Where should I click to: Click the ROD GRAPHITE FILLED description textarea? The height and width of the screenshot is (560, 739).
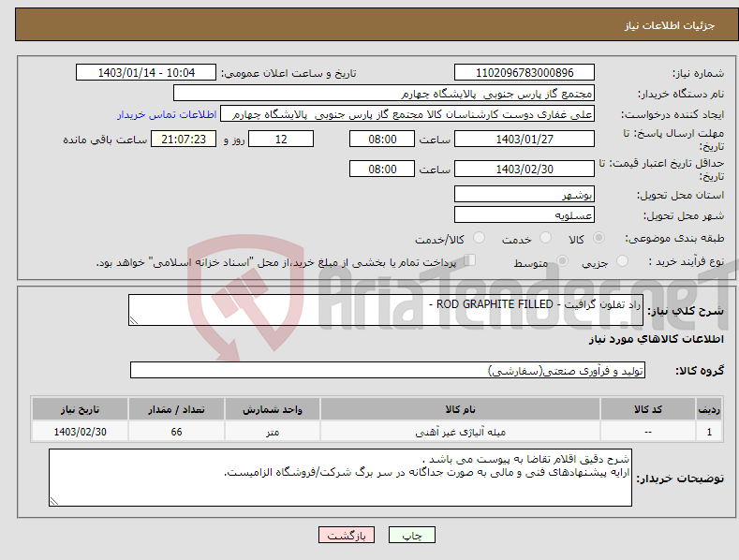[x=386, y=310]
